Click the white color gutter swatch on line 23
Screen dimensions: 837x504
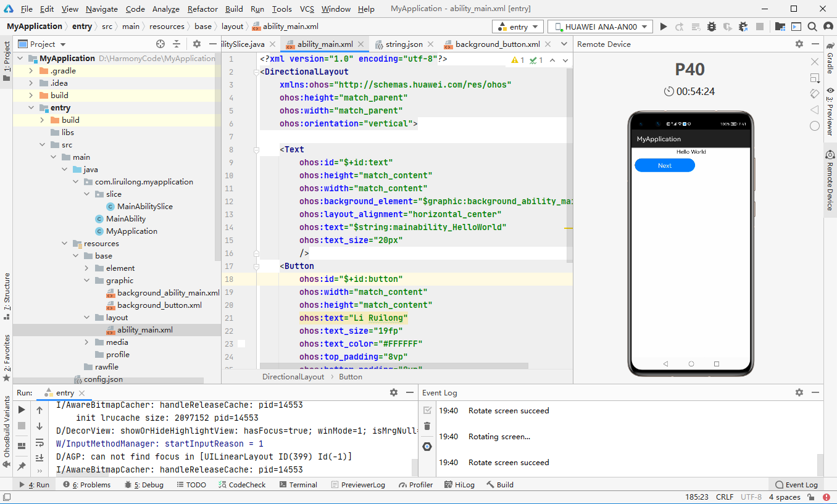241,344
